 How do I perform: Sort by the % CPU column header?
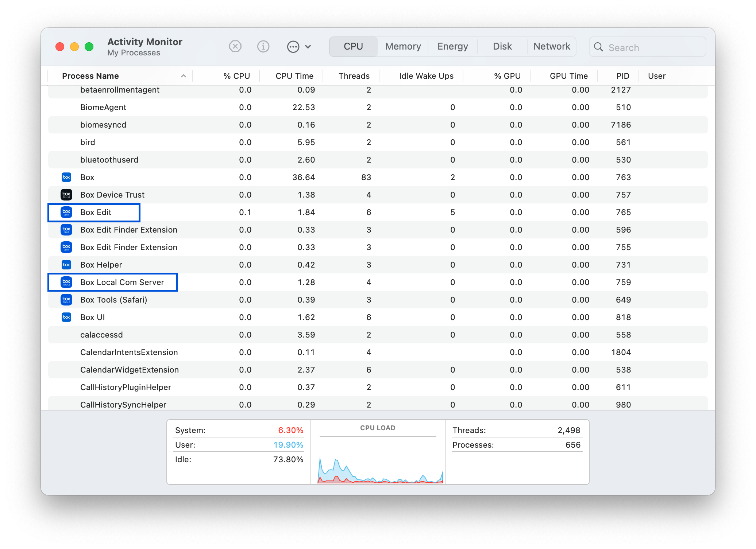(x=236, y=76)
